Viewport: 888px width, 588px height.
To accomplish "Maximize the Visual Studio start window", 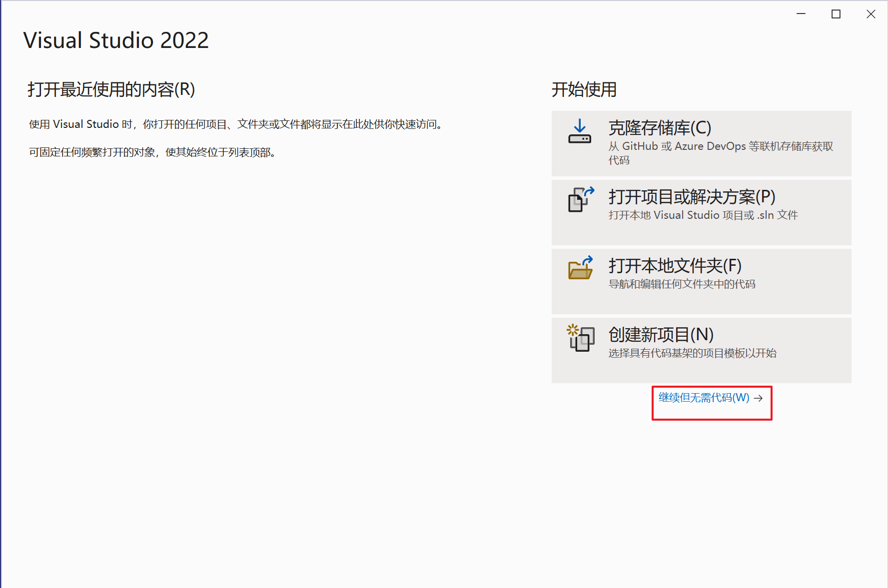I will click(x=836, y=14).
